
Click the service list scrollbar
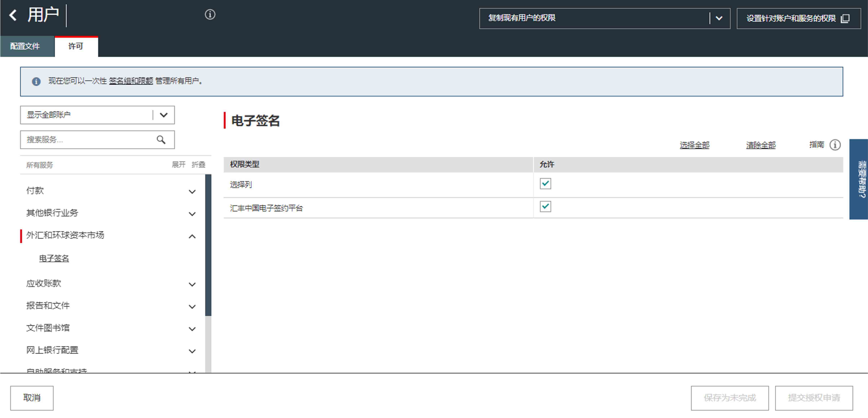point(208,245)
